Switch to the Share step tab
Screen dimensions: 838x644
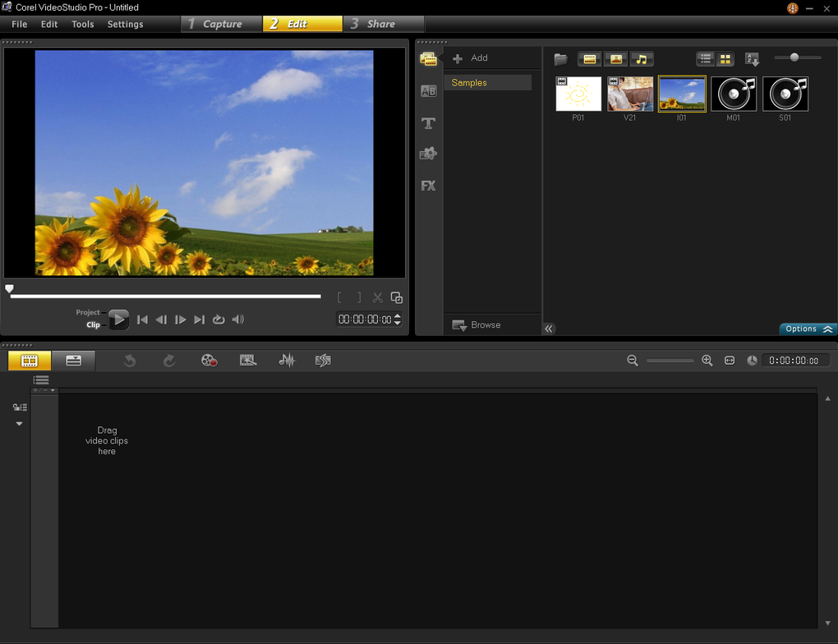(x=382, y=24)
